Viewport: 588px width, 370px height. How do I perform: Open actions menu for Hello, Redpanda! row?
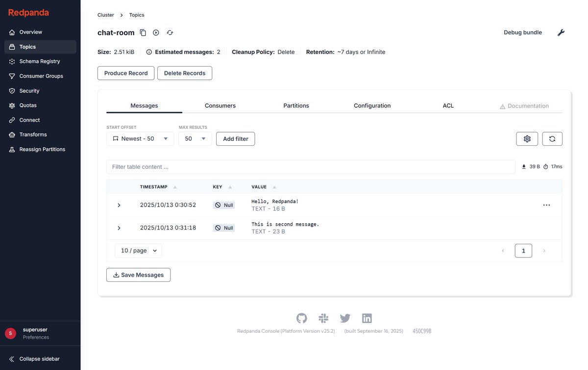coord(547,205)
